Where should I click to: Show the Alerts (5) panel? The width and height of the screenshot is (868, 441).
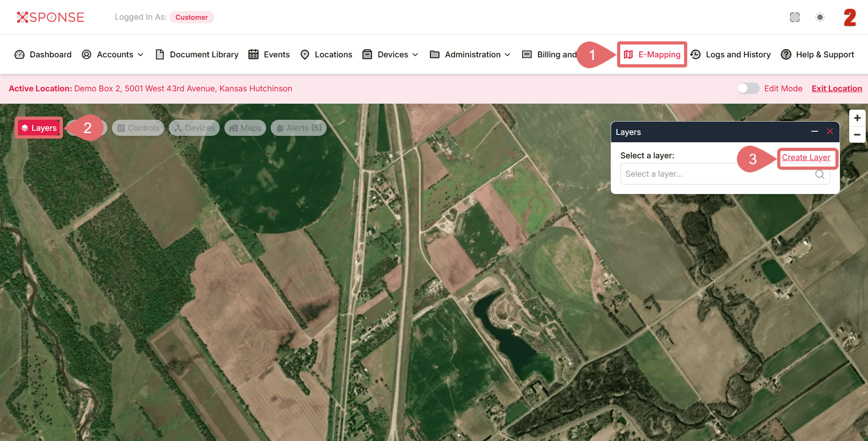point(299,128)
